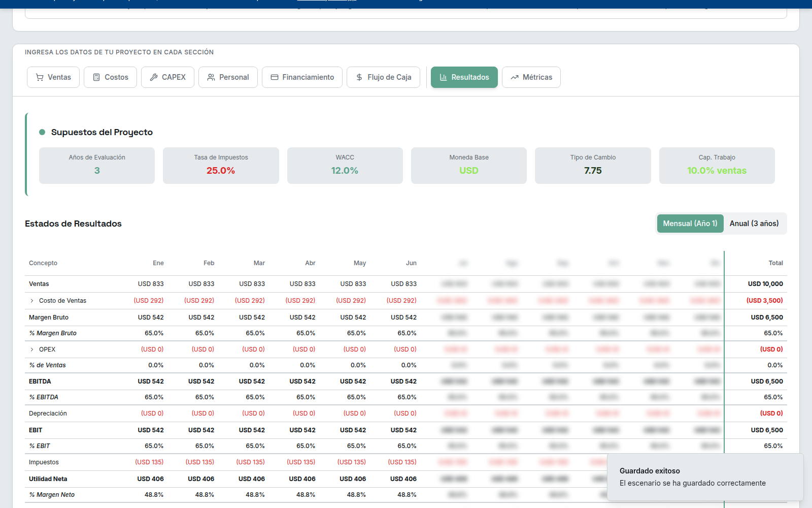Image resolution: width=812 pixels, height=508 pixels.
Task: Click the Estados de Resultados heading
Action: pyautogui.click(x=73, y=224)
